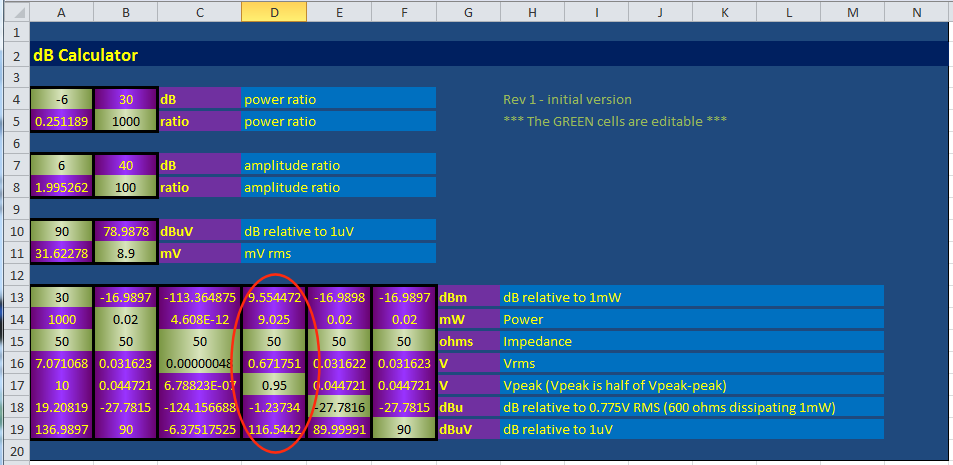Select the cell showing 40 in row 7
Screen dimensions: 953x465
coord(126,165)
